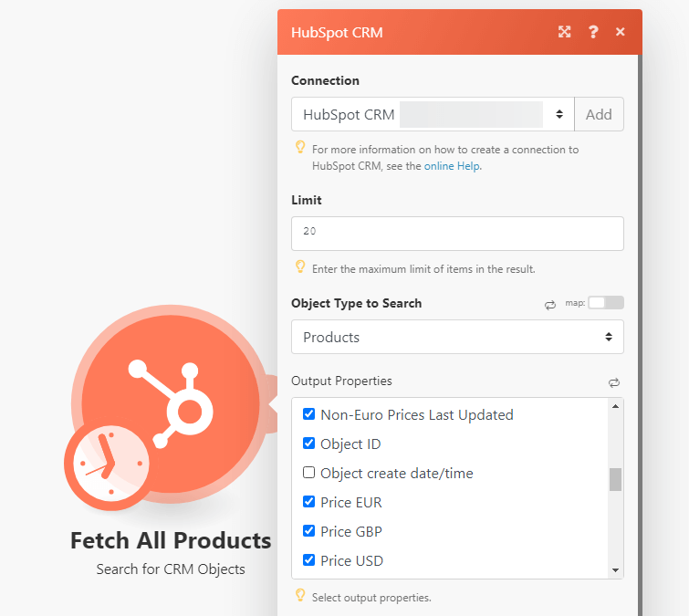The width and height of the screenshot is (689, 616).
Task: Click the Output Properties scrollbar thumb
Action: pos(615,479)
